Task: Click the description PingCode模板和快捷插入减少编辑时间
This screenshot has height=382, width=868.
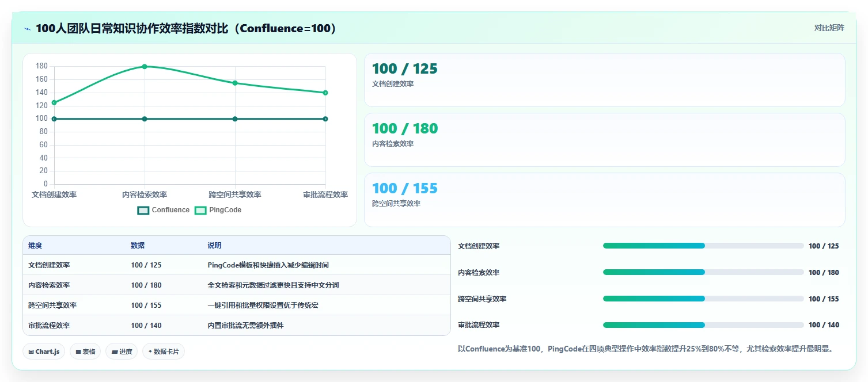Action: (x=268, y=265)
